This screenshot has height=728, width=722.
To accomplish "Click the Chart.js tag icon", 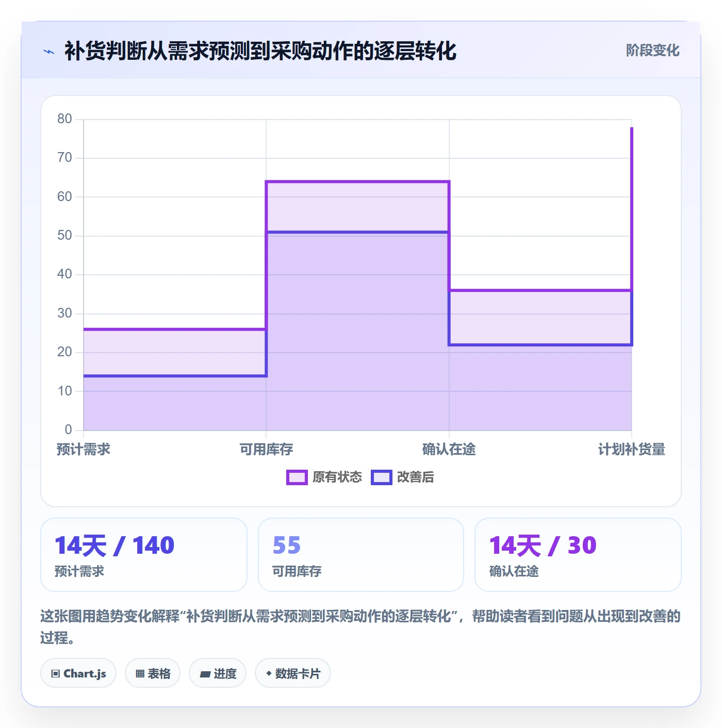I will point(56,674).
